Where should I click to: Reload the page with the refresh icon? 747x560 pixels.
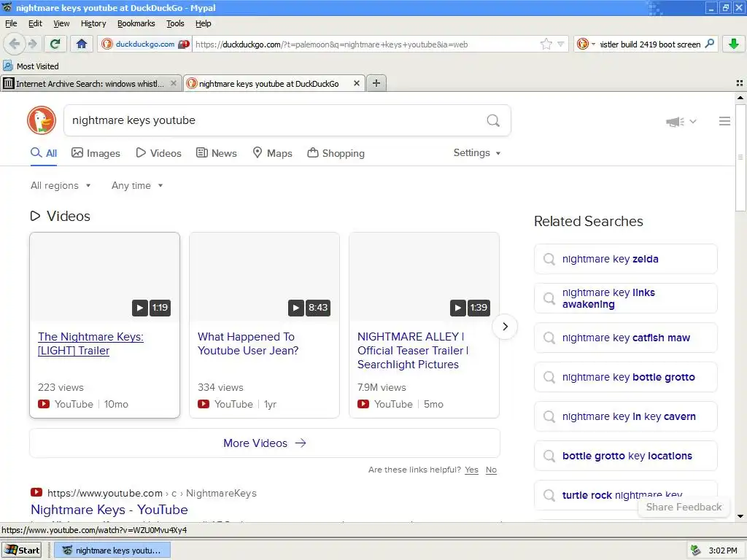click(55, 44)
